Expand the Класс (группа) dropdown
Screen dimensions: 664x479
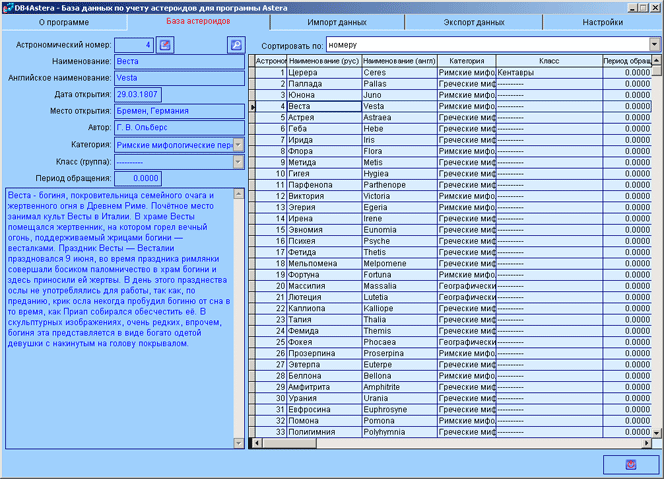pos(238,162)
